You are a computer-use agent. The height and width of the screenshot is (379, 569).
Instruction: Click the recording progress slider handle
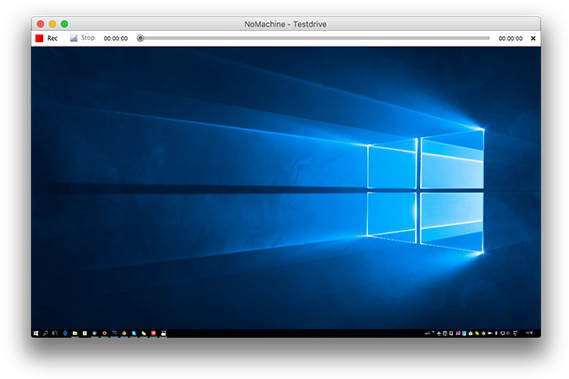[x=140, y=38]
